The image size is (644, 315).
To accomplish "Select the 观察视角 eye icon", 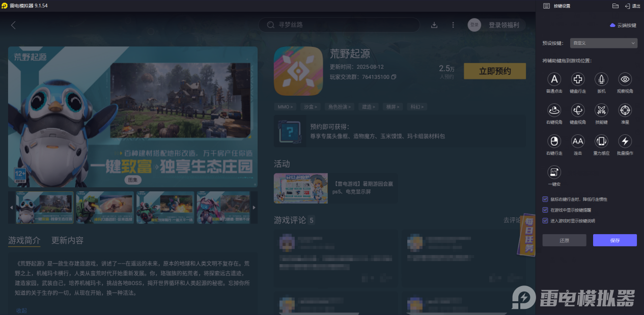I will [625, 79].
